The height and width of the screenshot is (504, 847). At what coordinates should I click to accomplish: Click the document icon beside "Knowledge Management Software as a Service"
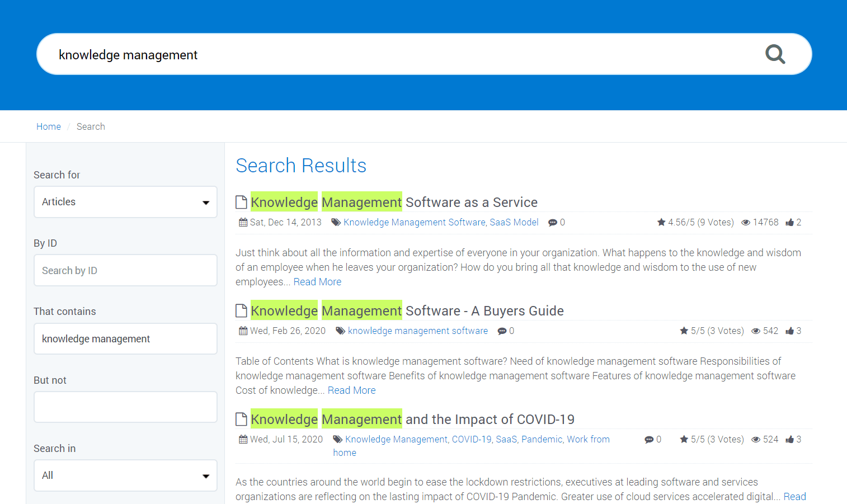pyautogui.click(x=241, y=201)
